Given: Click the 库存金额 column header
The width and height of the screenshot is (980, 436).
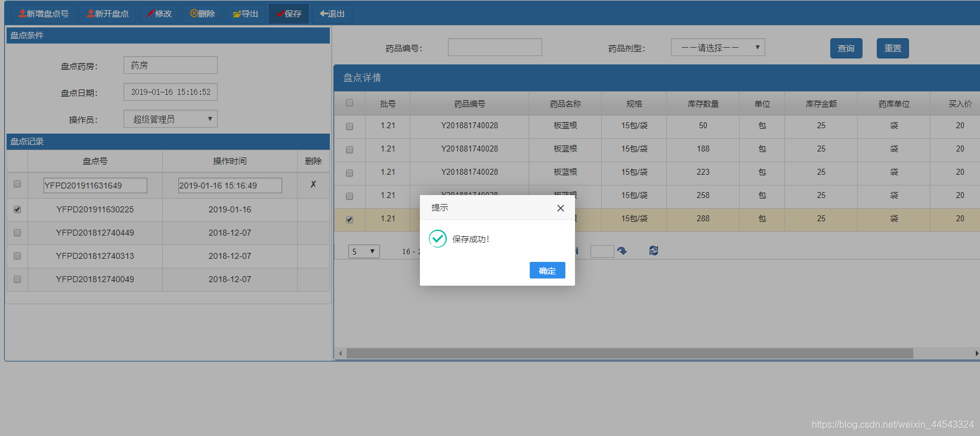Looking at the screenshot, I should click(x=821, y=104).
